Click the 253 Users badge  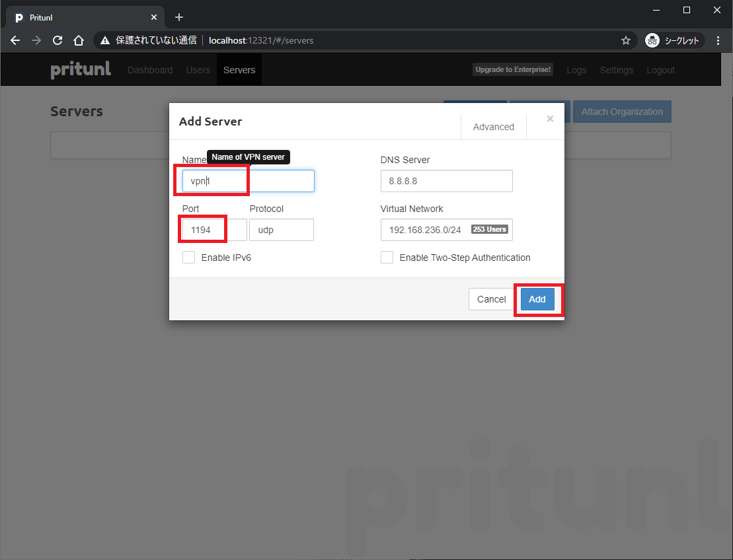(x=489, y=229)
